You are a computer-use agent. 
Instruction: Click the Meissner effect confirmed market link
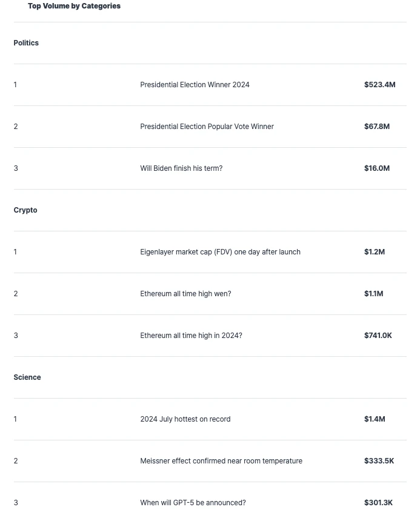221,461
